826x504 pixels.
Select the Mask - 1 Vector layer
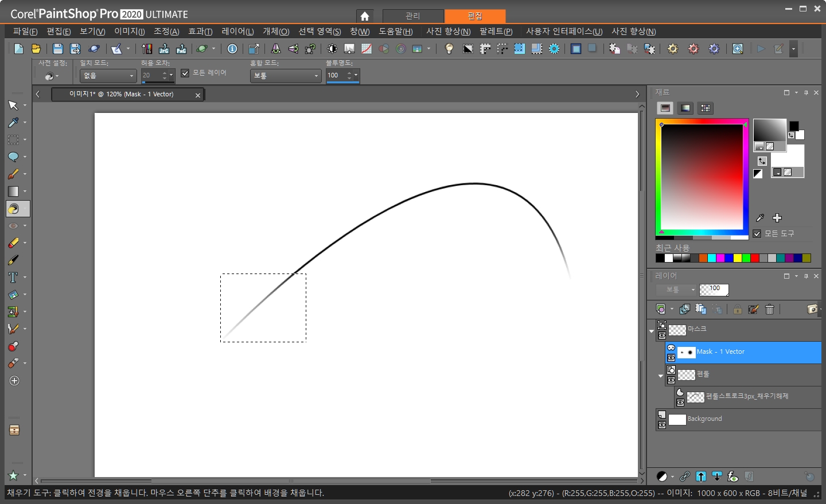click(x=743, y=352)
